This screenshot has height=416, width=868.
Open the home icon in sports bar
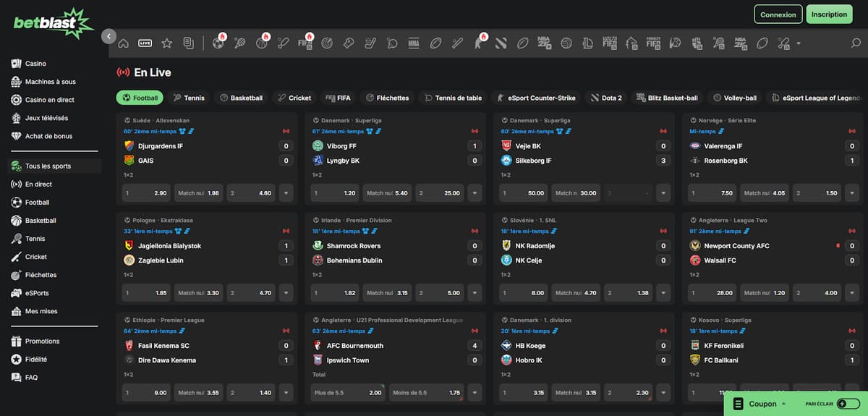pyautogui.click(x=124, y=43)
